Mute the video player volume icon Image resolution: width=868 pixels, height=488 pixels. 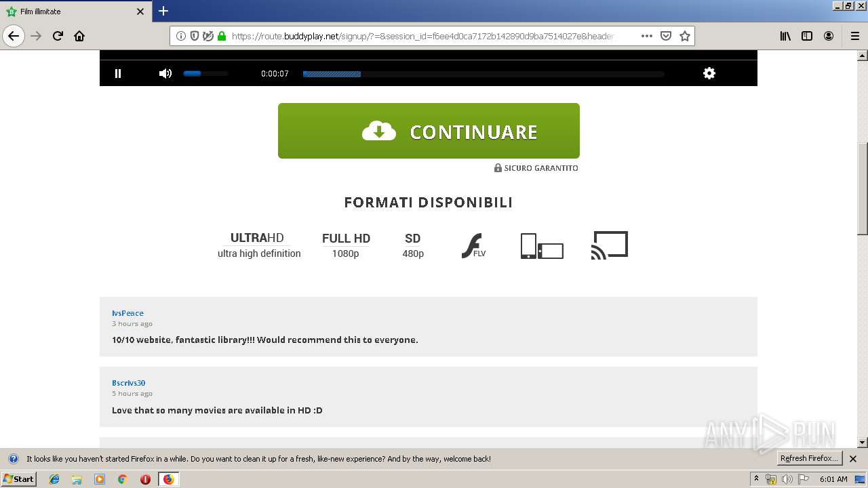click(x=165, y=73)
